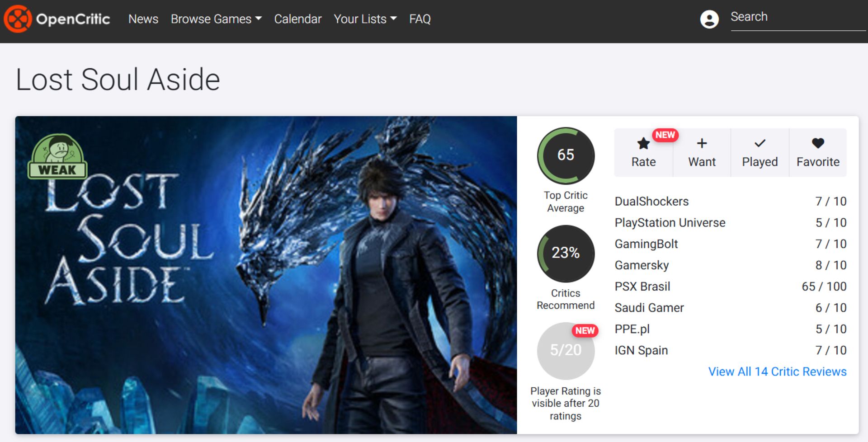Click the NEW badge on player rating

coord(585,331)
